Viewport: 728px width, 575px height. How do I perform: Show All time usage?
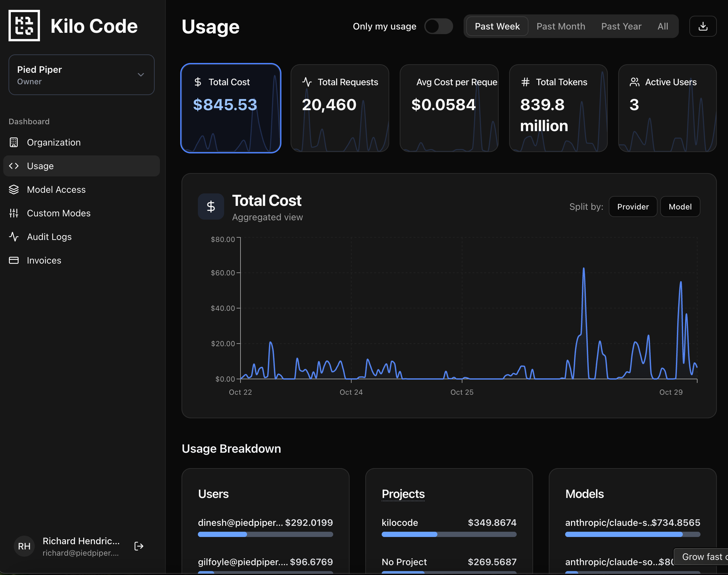662,26
